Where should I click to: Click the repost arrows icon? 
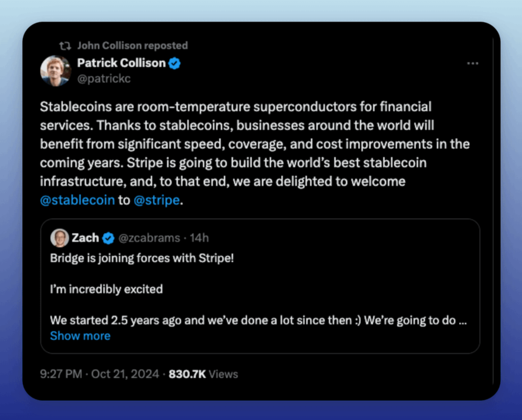[x=65, y=46]
